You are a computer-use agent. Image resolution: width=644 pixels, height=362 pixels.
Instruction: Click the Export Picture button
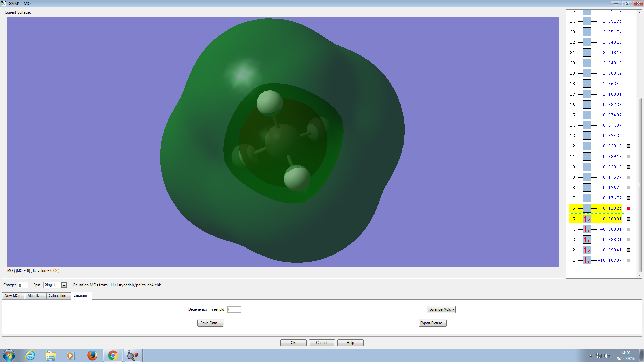click(x=433, y=323)
